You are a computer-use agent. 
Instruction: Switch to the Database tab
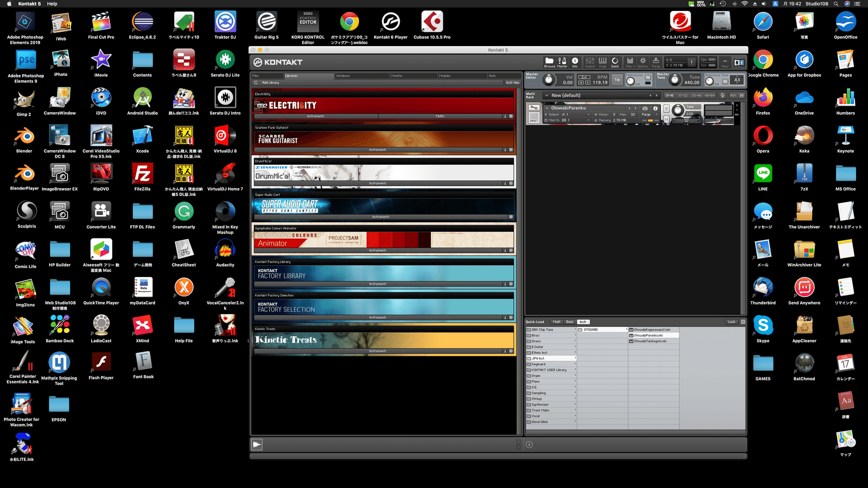pyautogui.click(x=361, y=76)
